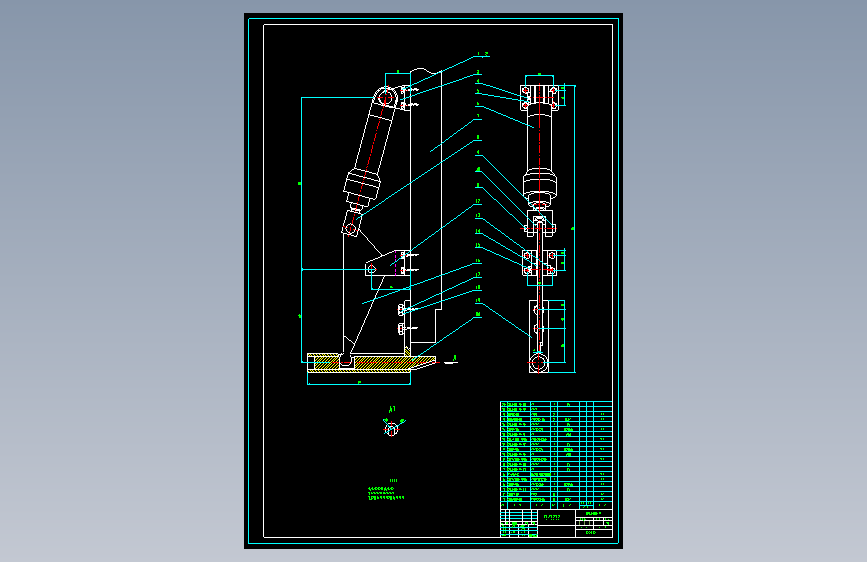867x562 pixels.
Task: Click the section arrow mark right of base plate
Action: (x=451, y=361)
